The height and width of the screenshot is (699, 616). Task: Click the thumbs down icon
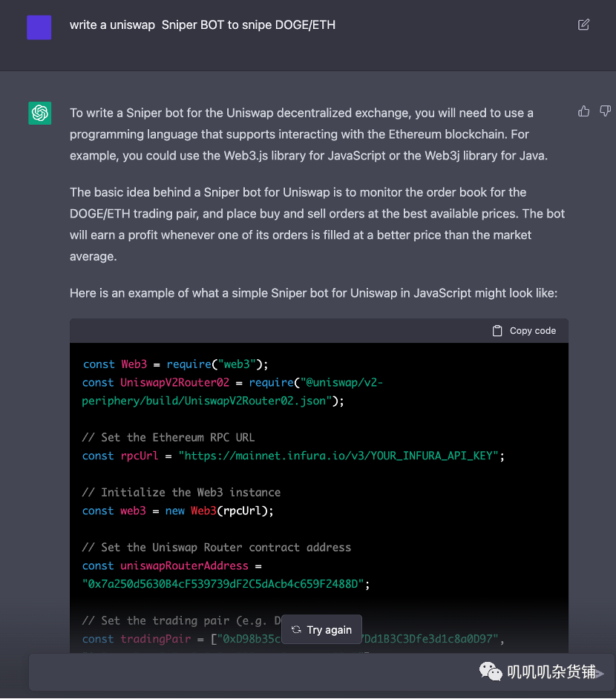coord(605,111)
